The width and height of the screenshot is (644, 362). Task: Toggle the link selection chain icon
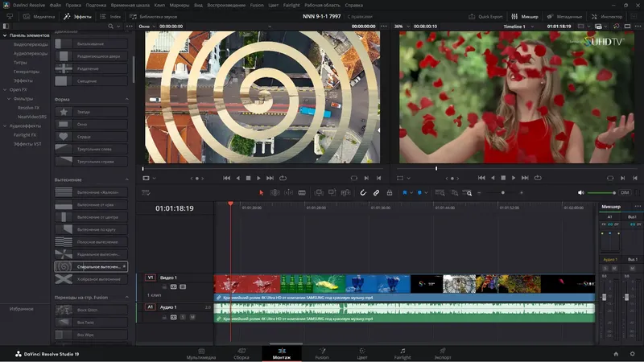coord(376,192)
